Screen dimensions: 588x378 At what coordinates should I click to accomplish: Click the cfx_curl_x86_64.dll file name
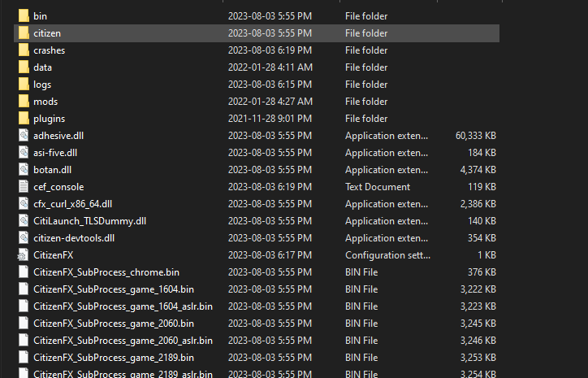[x=72, y=204]
